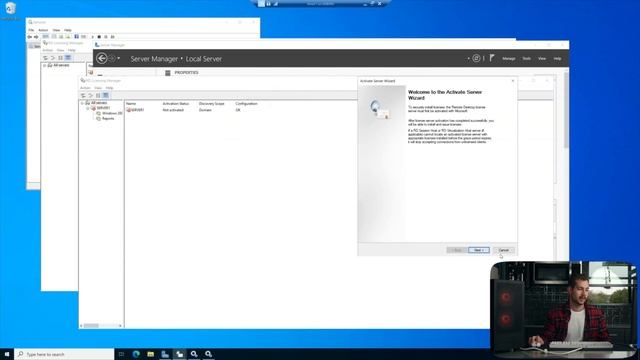Collapse the All servers node in front licensing tree
The height and width of the screenshot is (360, 640).
point(82,103)
